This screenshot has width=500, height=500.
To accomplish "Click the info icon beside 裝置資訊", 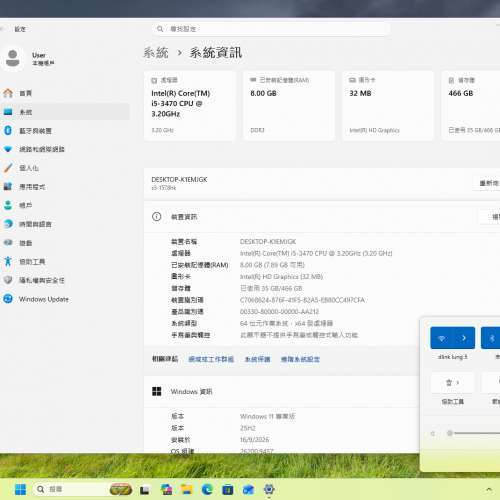I will [156, 217].
